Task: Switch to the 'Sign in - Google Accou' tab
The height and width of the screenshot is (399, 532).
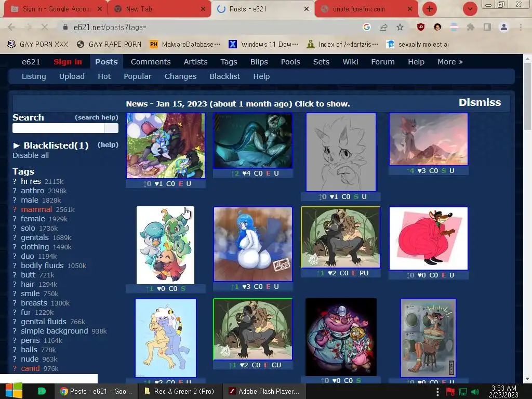Action: pyautogui.click(x=56, y=9)
